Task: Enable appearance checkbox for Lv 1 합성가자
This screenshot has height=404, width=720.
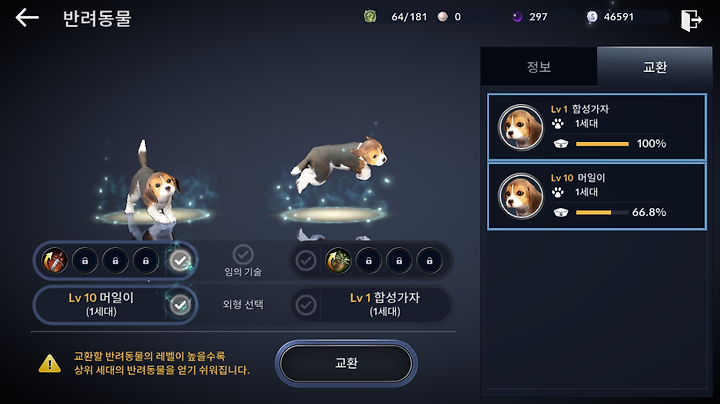Action: pos(306,304)
